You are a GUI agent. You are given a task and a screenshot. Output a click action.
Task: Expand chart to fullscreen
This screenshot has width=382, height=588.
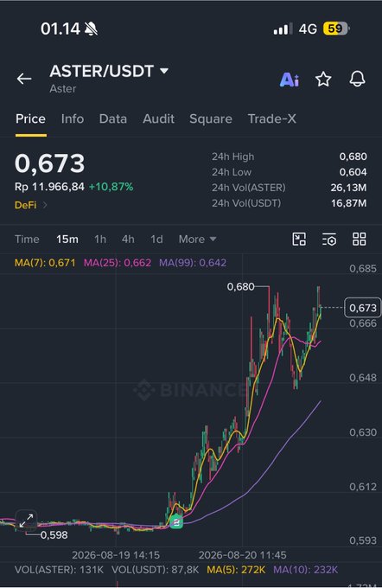coord(26,521)
